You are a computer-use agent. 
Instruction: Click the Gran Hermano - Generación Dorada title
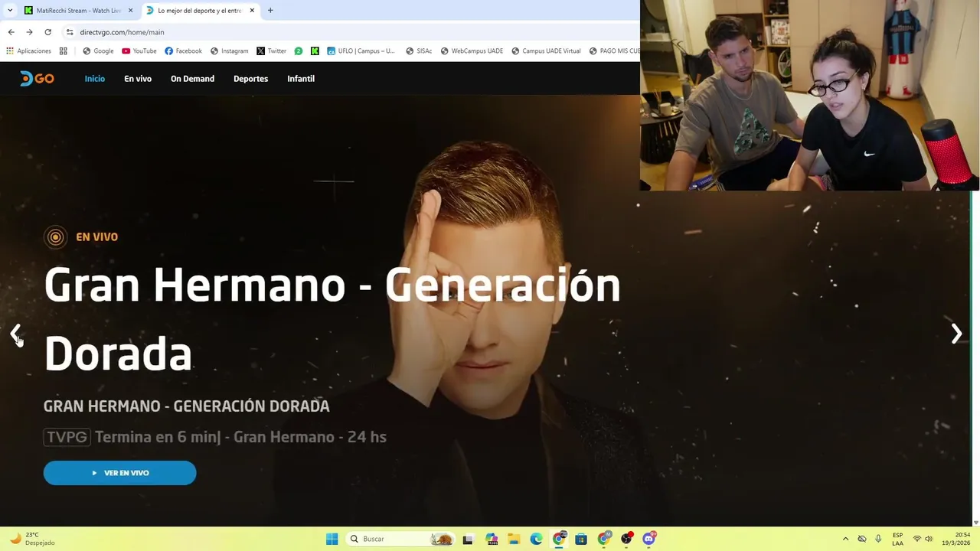(332, 319)
